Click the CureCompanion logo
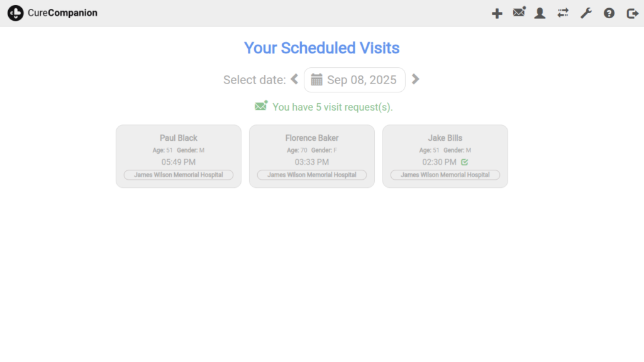The width and height of the screenshot is (644, 362). (x=53, y=13)
